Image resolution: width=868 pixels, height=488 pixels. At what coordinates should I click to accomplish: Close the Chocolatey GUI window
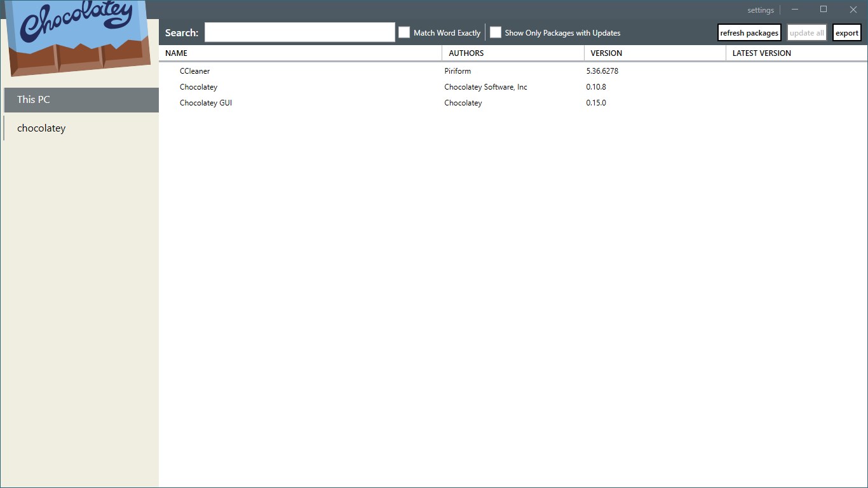[853, 10]
